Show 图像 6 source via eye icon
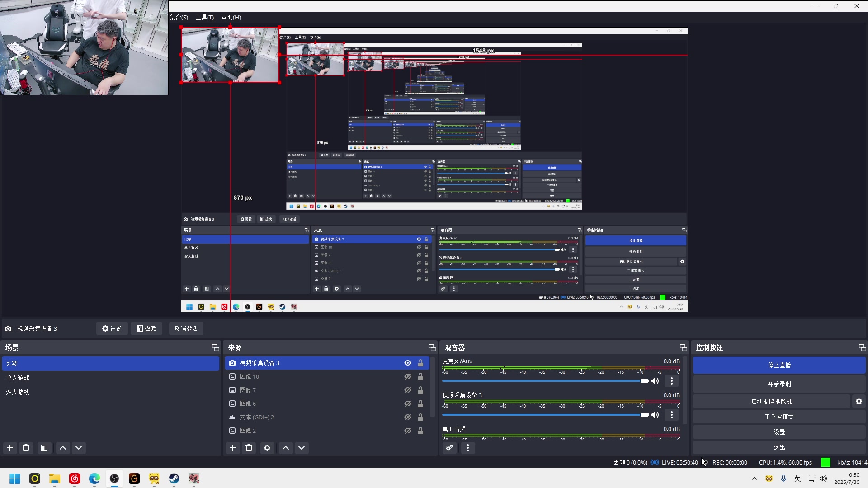The width and height of the screenshot is (868, 488). click(408, 404)
